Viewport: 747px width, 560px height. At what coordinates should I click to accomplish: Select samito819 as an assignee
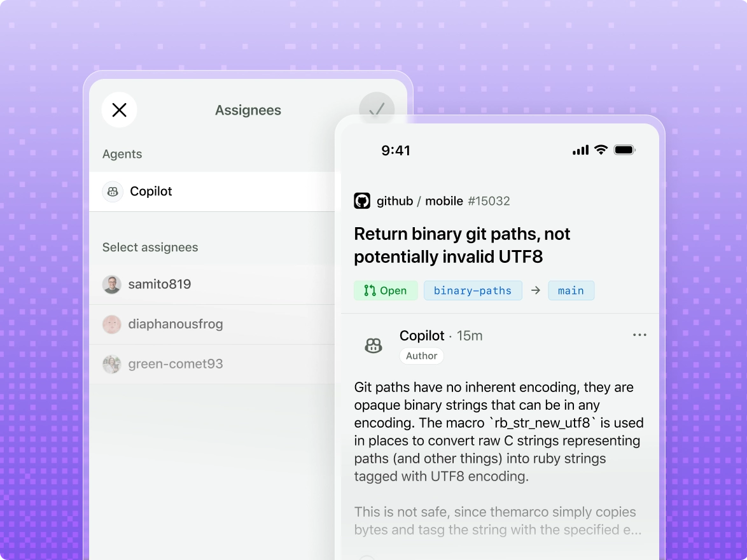160,284
